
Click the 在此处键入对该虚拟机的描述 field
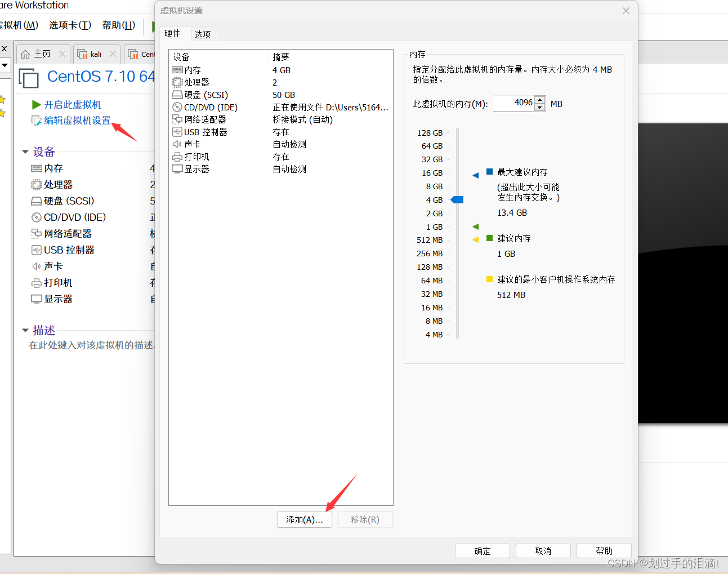pyautogui.click(x=91, y=345)
